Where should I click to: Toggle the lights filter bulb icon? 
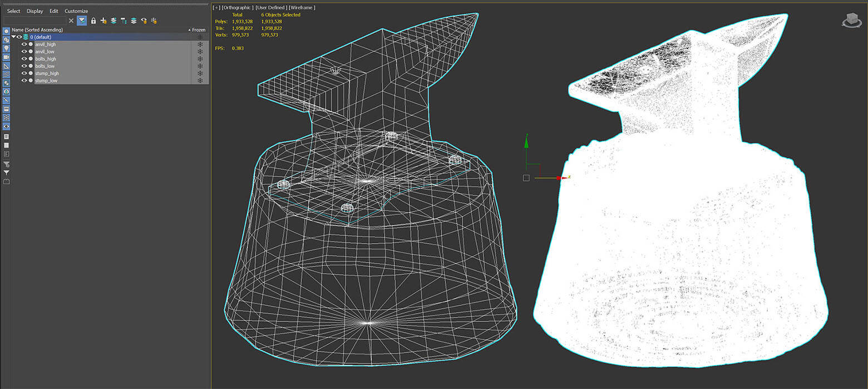[7, 48]
